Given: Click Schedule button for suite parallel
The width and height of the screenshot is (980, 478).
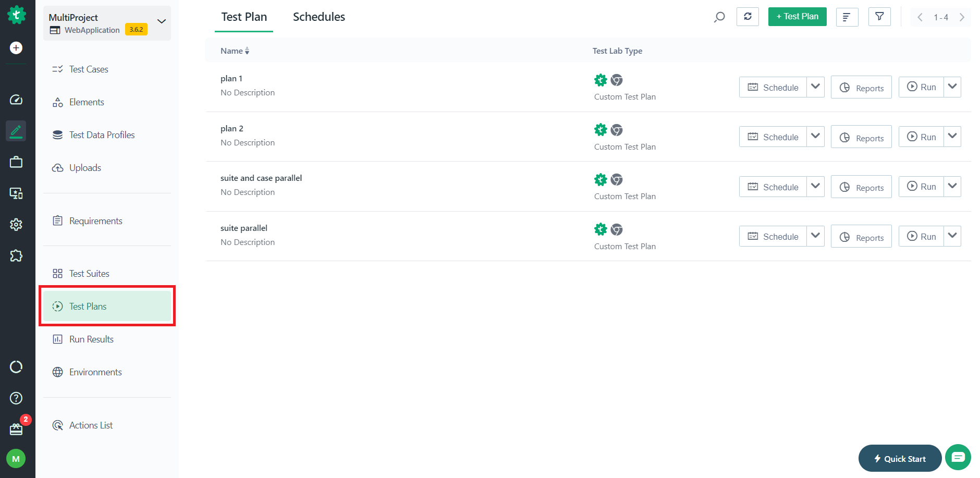Looking at the screenshot, I should (773, 236).
